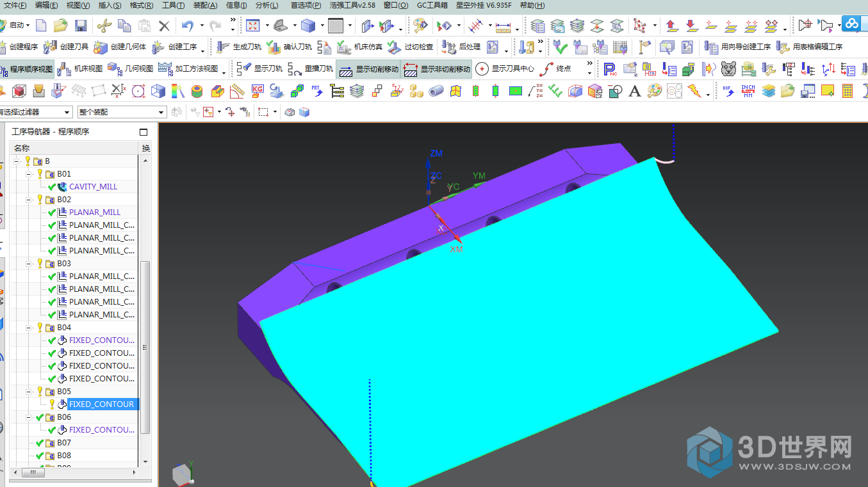
Task: Switch to 程序顺序视图
Action: pyautogui.click(x=26, y=69)
